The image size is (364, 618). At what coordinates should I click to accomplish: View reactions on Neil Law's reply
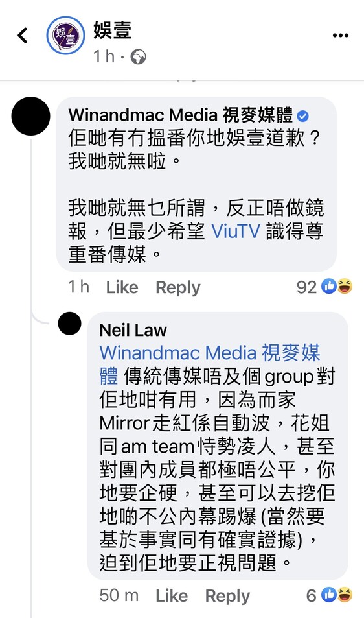click(330, 595)
